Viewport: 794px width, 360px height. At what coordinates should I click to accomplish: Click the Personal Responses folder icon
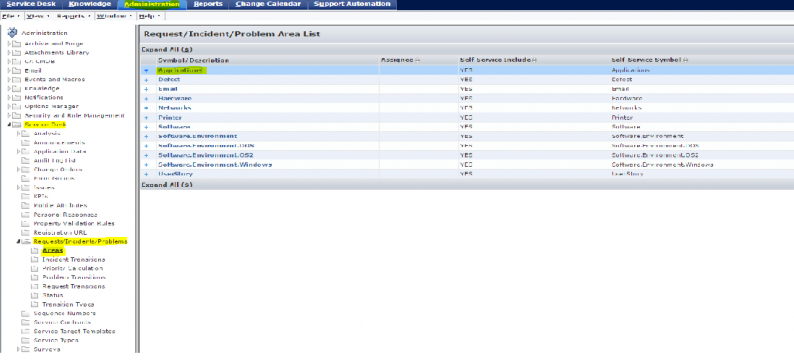point(26,215)
